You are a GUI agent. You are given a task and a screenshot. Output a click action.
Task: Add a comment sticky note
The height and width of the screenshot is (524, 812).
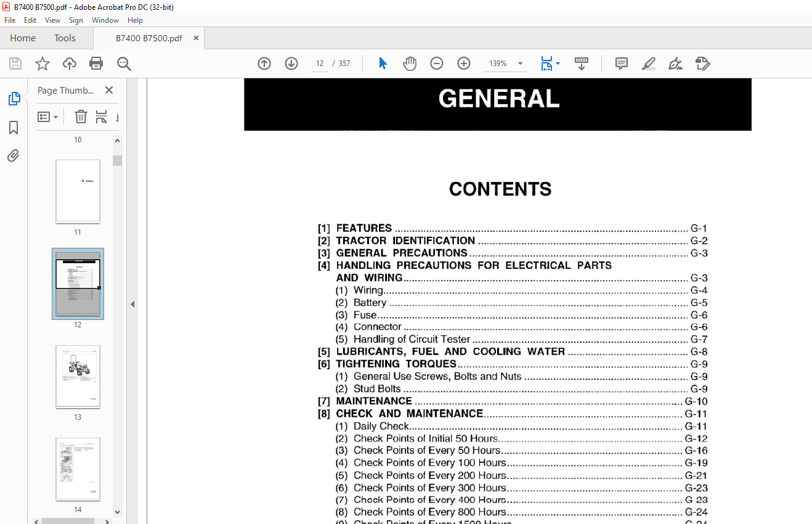pos(622,63)
